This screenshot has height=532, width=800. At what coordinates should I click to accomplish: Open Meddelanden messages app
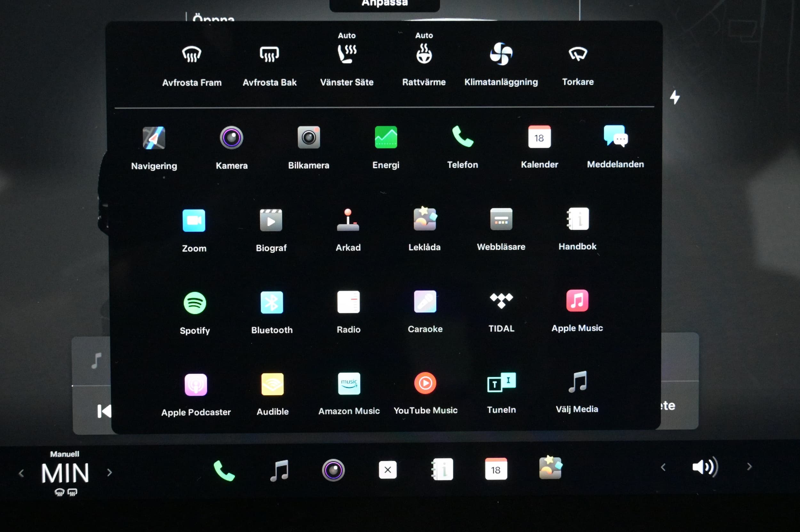coord(616,136)
